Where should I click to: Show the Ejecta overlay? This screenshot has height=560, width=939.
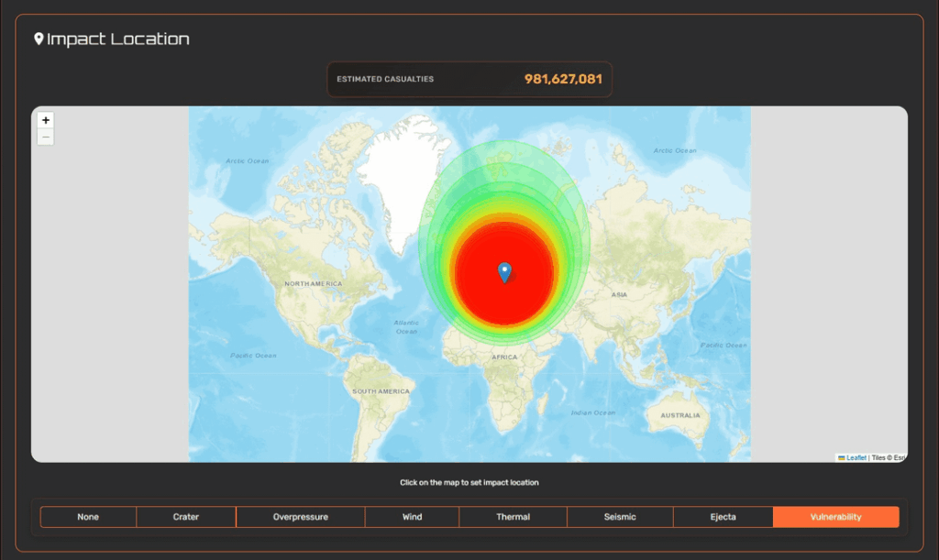click(723, 517)
